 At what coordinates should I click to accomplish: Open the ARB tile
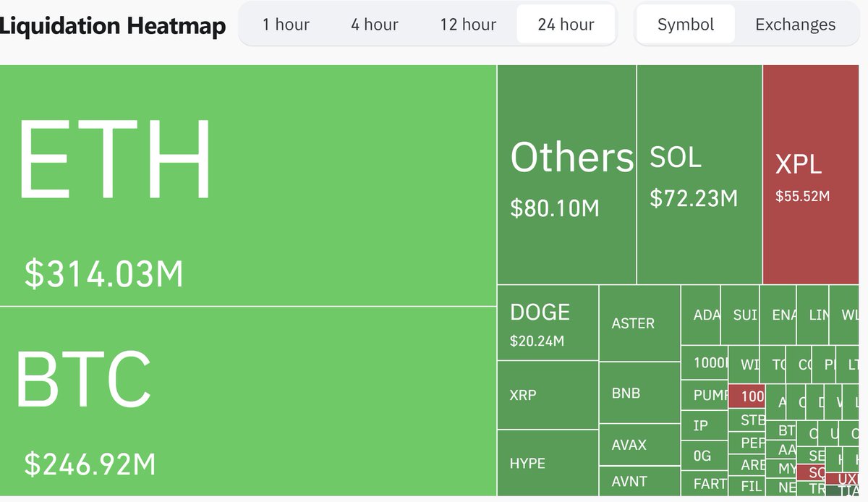tap(746, 464)
